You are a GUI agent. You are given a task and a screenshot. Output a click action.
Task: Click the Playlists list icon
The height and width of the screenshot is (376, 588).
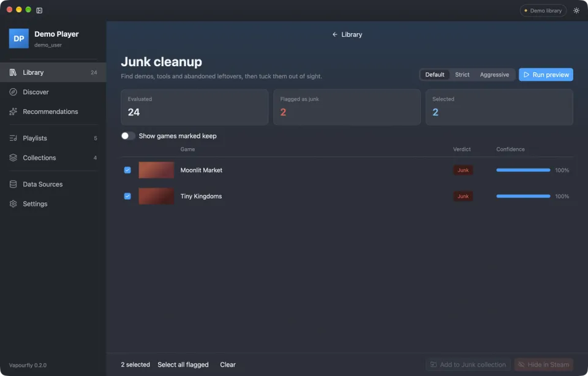(13, 138)
